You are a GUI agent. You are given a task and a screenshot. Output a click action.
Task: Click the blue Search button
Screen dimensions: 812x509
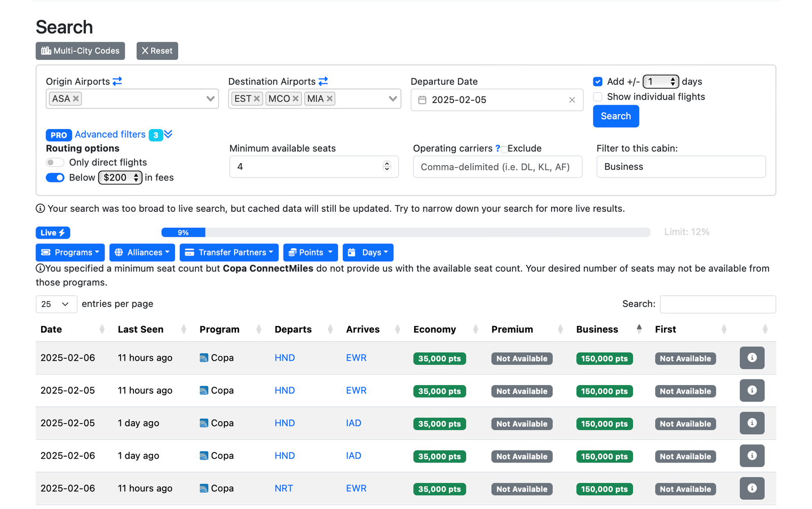616,116
